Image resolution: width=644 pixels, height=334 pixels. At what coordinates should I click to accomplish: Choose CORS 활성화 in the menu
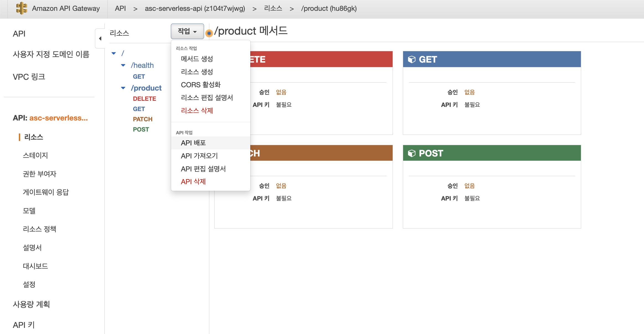point(201,85)
